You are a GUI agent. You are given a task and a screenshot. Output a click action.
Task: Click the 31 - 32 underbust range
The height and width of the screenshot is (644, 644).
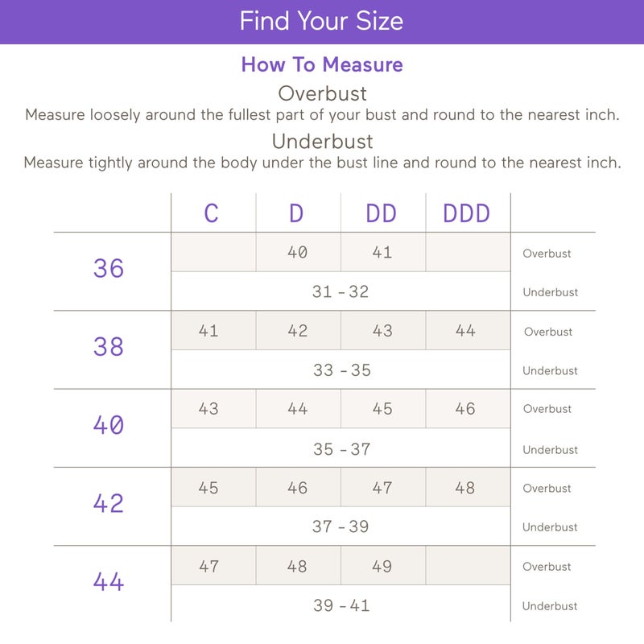click(x=341, y=291)
